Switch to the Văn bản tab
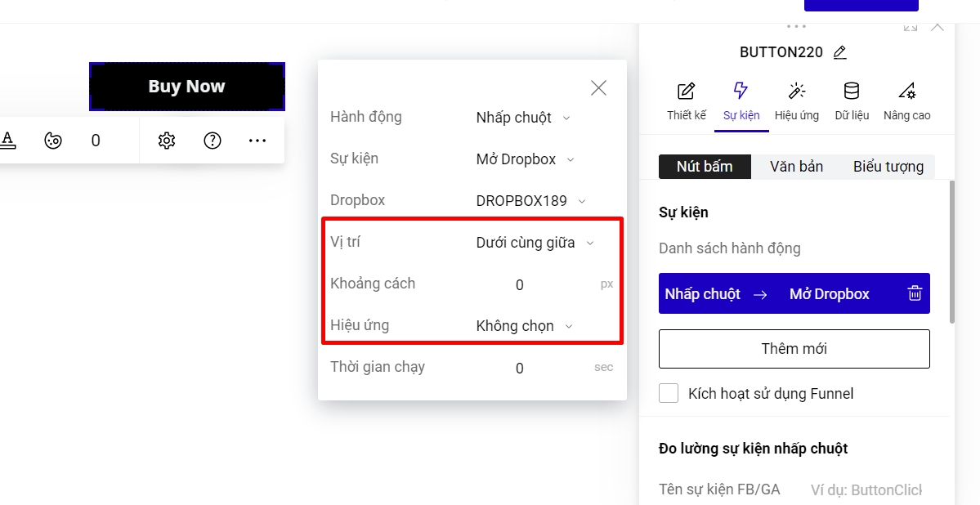 [796, 167]
